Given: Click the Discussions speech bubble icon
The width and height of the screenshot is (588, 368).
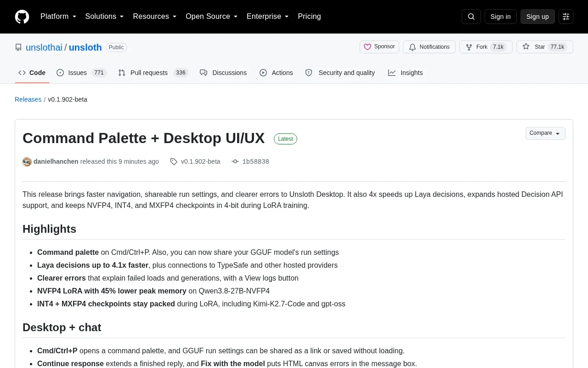Looking at the screenshot, I should (x=204, y=73).
